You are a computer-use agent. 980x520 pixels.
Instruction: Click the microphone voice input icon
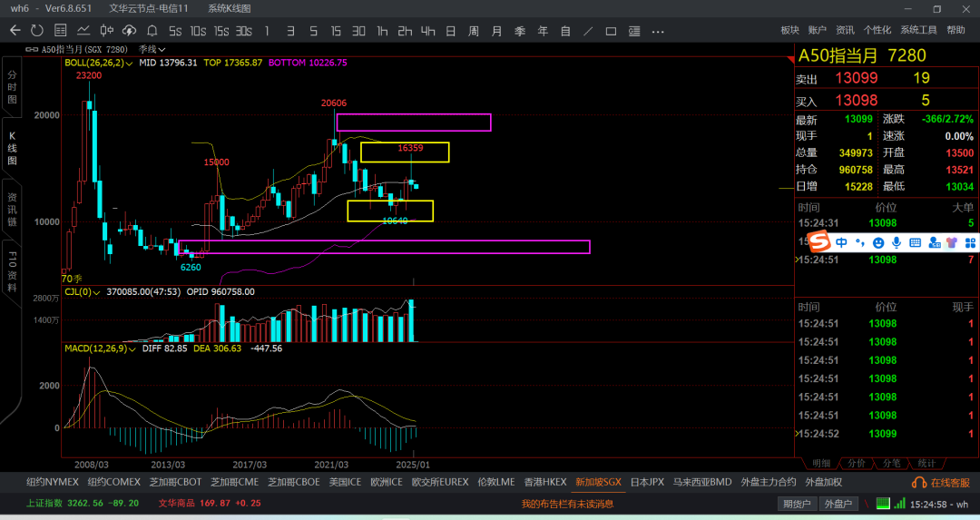point(897,242)
